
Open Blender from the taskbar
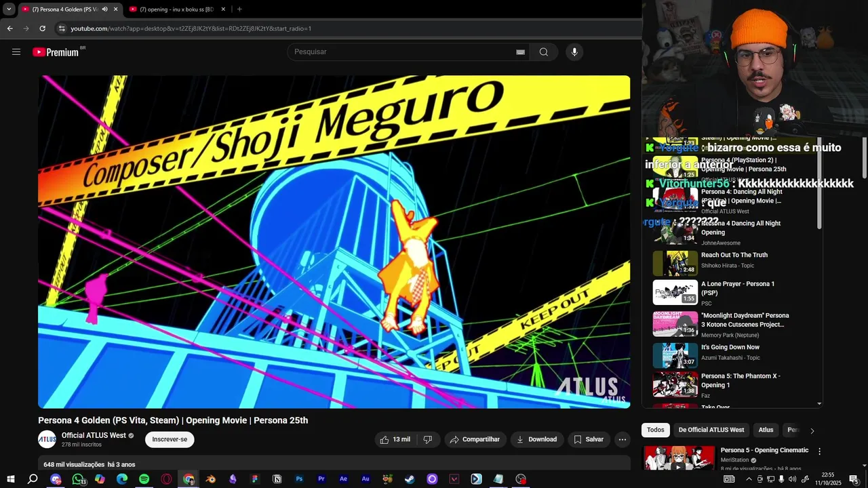pyautogui.click(x=211, y=479)
